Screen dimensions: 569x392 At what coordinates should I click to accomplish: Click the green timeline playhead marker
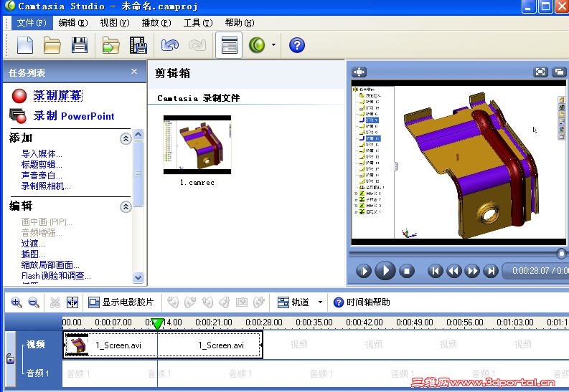click(157, 323)
